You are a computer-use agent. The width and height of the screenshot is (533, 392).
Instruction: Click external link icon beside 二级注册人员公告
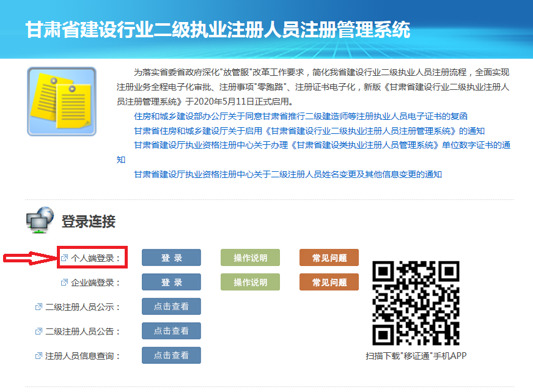point(39,331)
